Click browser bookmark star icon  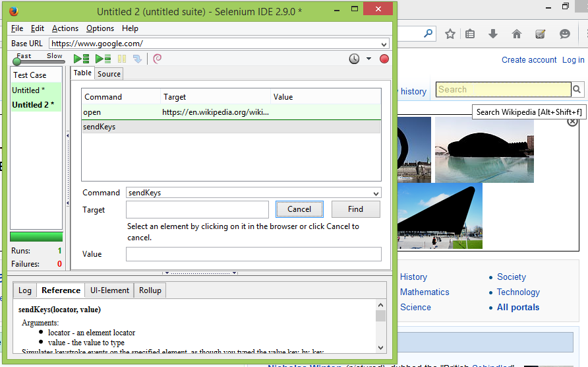(450, 34)
